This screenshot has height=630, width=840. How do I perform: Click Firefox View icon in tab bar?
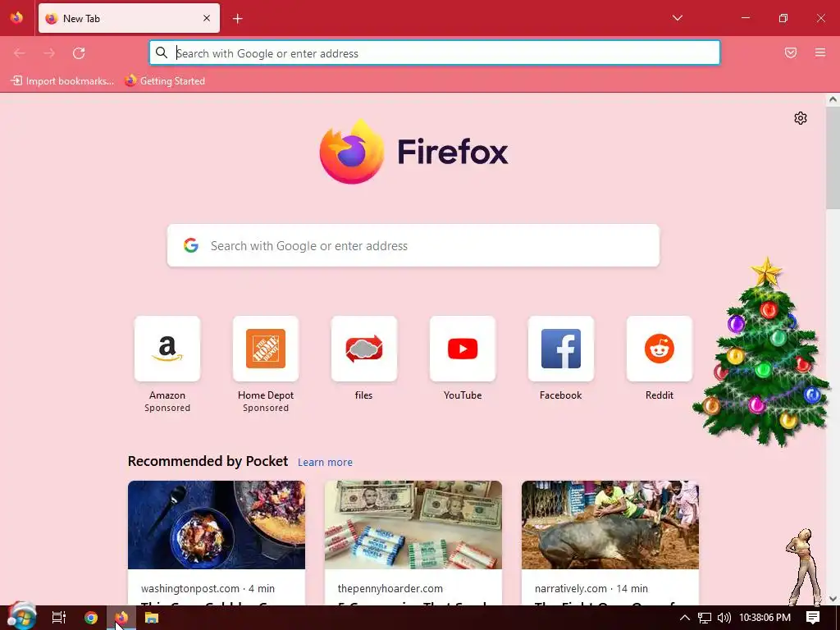[x=16, y=18]
